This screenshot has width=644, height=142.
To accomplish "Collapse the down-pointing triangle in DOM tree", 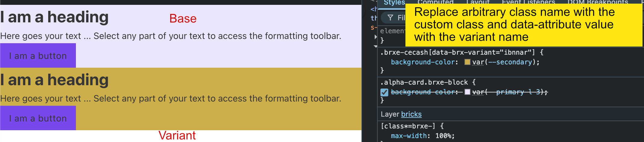I will pyautogui.click(x=376, y=47).
